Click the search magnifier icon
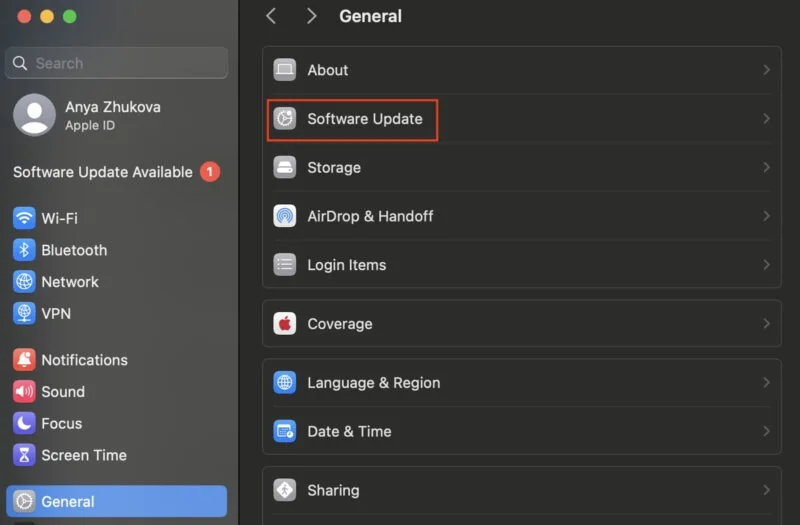The height and width of the screenshot is (525, 800). coord(20,63)
